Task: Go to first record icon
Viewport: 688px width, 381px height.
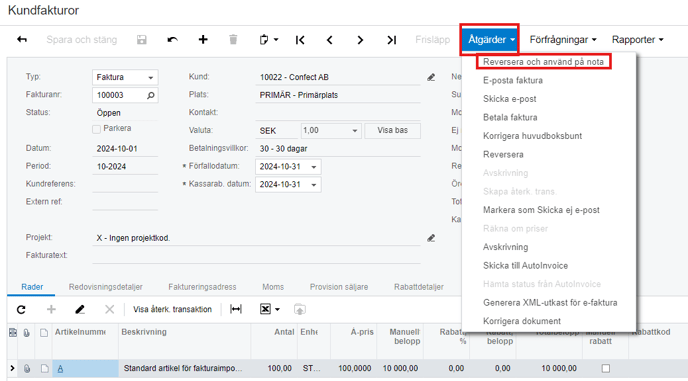Action: click(x=300, y=40)
